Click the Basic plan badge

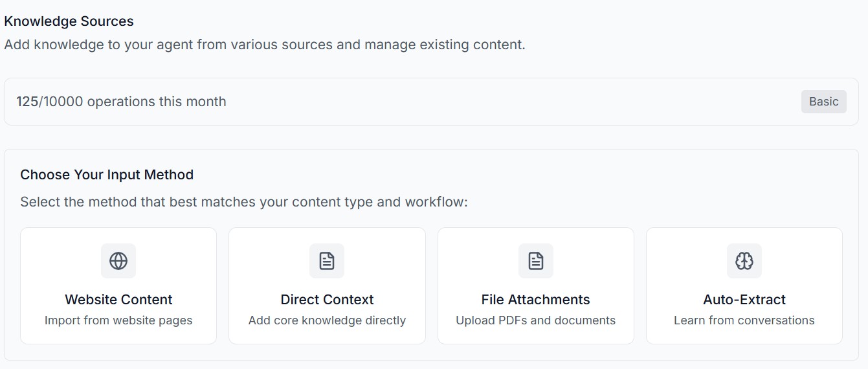tap(823, 102)
